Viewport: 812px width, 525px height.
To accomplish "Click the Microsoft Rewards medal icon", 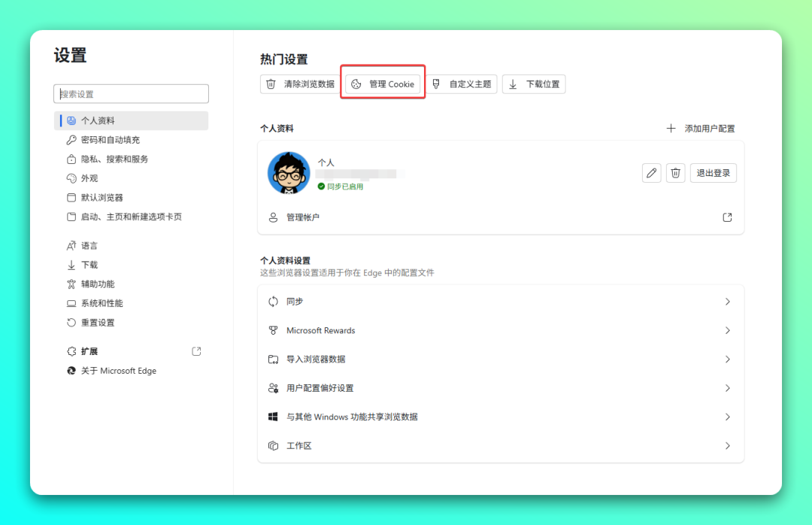I will point(273,330).
